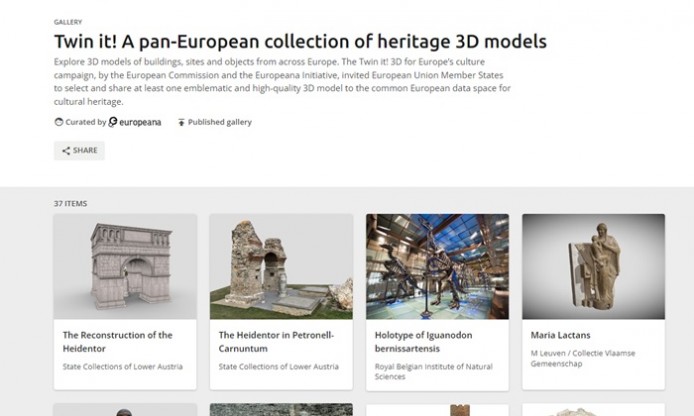Click the '37 ITEMS' count label
The width and height of the screenshot is (694, 416).
[x=70, y=204]
